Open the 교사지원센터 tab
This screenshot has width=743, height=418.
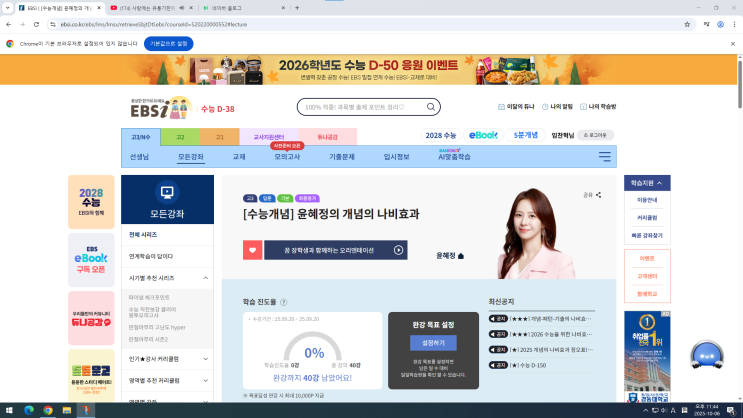269,137
